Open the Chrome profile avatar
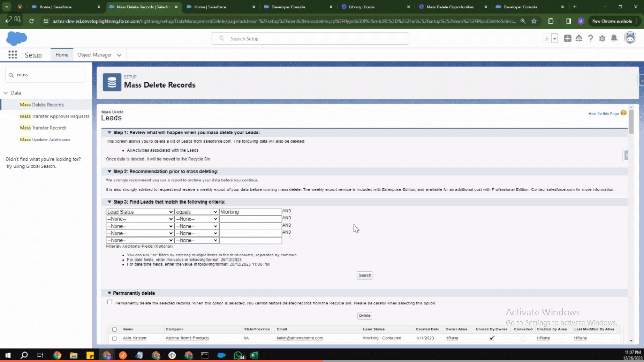Image resolution: width=644 pixels, height=362 pixels. coord(581,21)
